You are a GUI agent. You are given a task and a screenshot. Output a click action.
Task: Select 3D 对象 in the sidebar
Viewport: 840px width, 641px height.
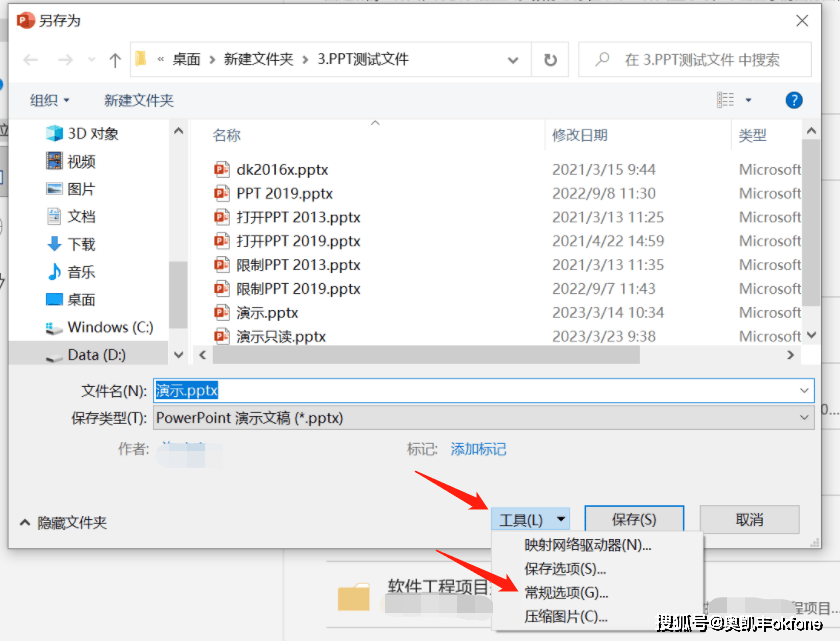pyautogui.click(x=82, y=133)
